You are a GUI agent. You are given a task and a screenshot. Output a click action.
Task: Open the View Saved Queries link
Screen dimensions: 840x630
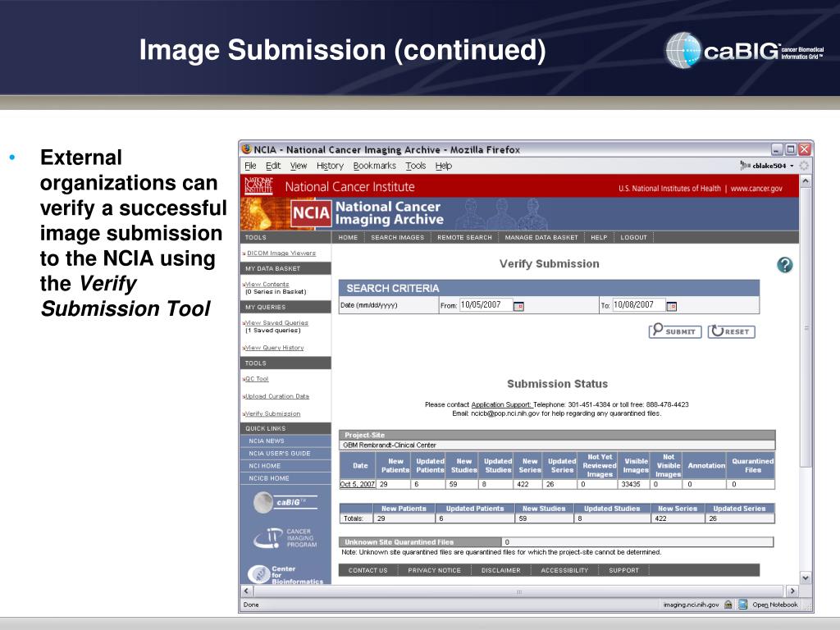point(276,322)
